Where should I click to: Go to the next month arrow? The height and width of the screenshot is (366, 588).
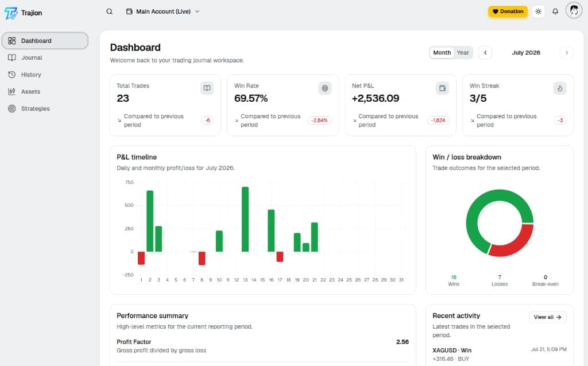pyautogui.click(x=567, y=52)
